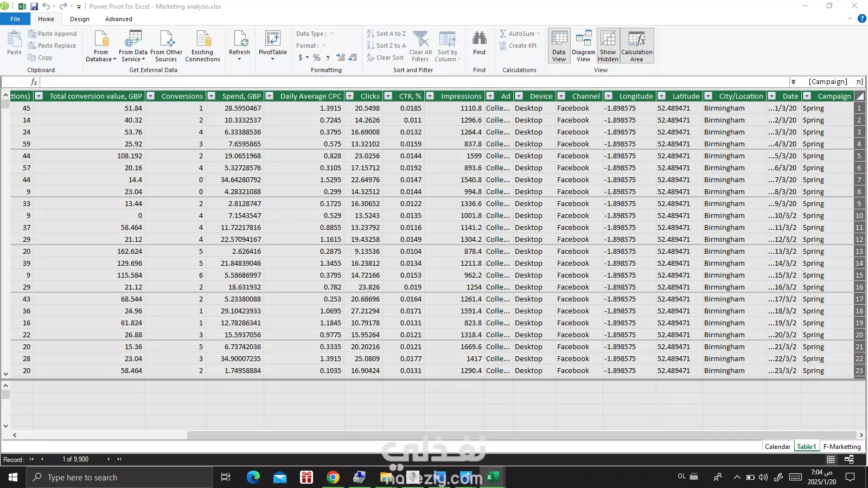
Task: Open the Table1 sheet tab
Action: pos(806,447)
